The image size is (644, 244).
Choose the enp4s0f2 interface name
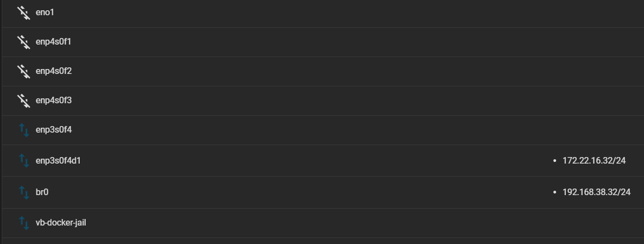coord(54,71)
